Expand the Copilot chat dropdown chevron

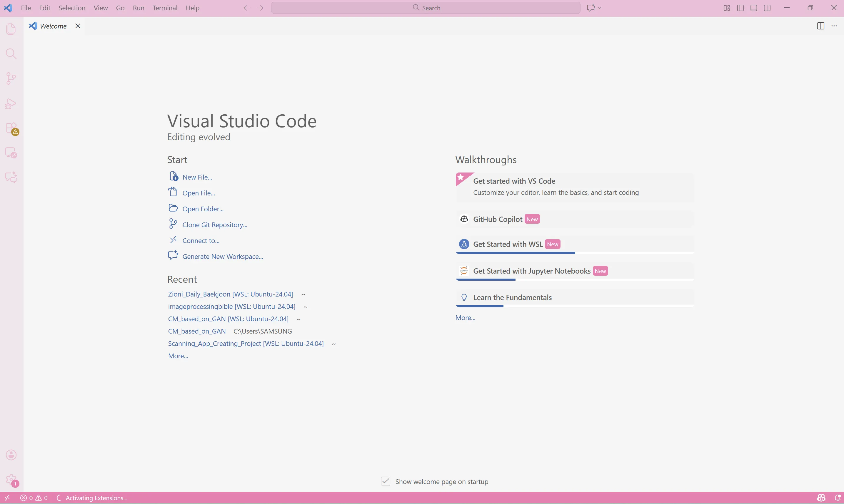tap(600, 8)
